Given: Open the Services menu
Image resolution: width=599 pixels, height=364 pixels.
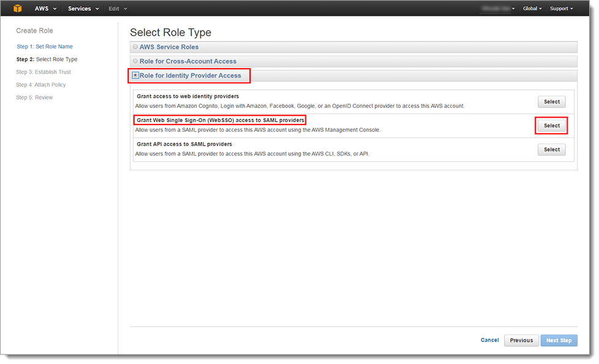Looking at the screenshot, I should [x=83, y=9].
